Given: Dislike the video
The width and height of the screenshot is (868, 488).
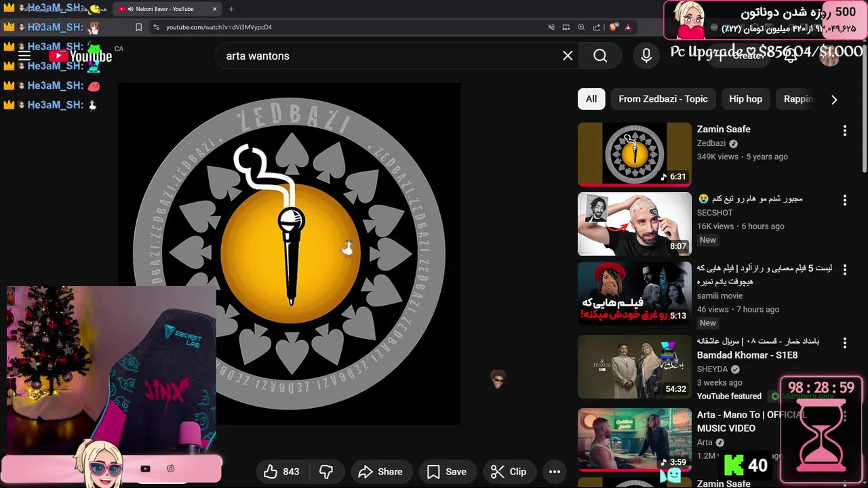Looking at the screenshot, I should click(x=326, y=472).
